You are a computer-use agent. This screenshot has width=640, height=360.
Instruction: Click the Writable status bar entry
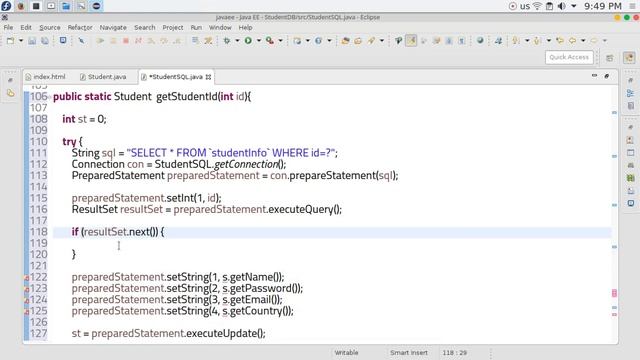(346, 353)
